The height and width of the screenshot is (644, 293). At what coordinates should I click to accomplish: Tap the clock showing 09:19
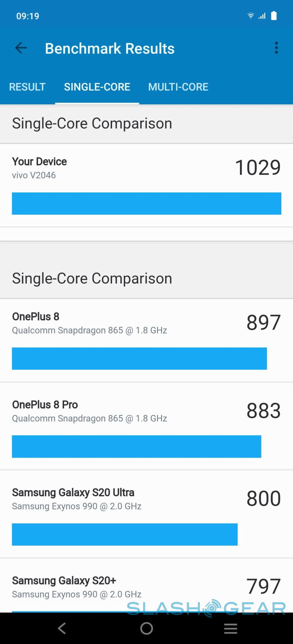(27, 16)
